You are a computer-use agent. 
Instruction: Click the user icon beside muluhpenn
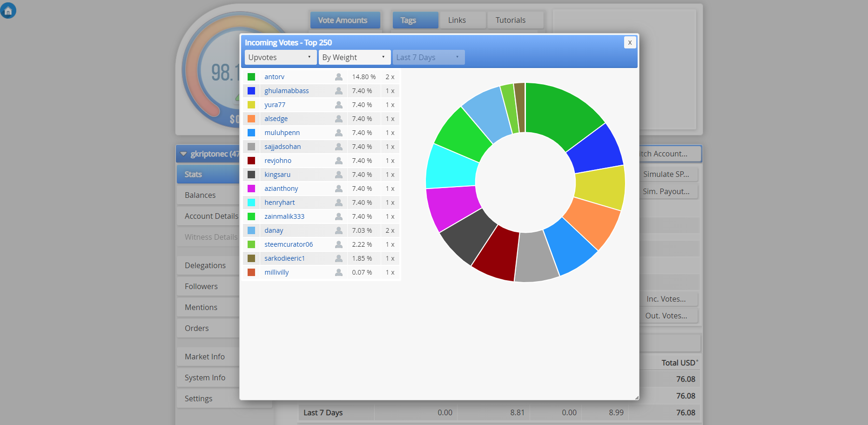339,133
